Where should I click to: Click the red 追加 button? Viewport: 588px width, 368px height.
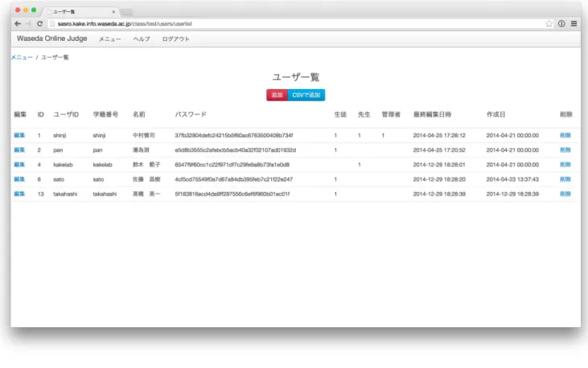coord(277,95)
